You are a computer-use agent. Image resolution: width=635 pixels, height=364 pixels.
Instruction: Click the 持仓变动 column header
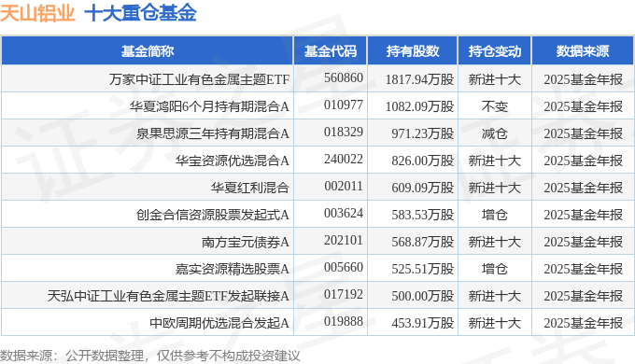coord(495,51)
